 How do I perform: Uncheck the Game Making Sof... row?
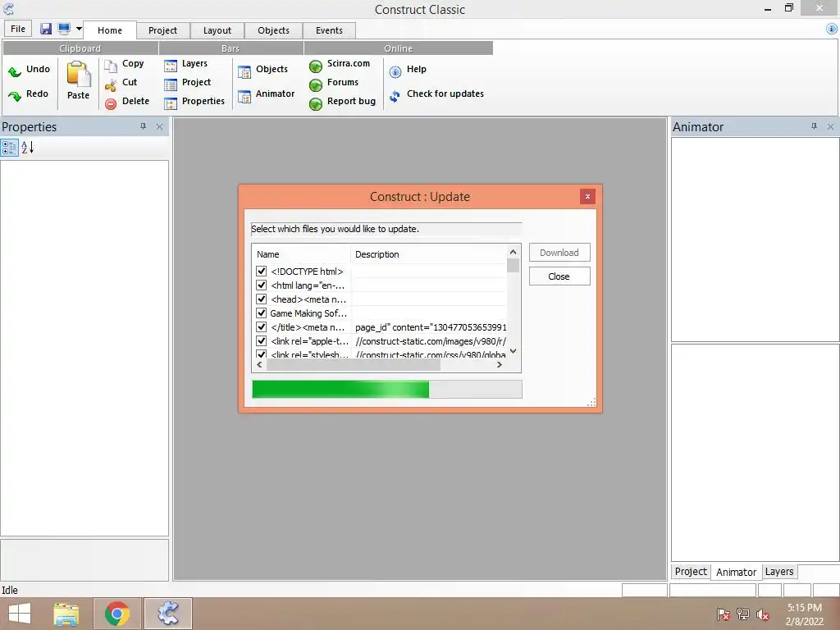[x=262, y=313]
